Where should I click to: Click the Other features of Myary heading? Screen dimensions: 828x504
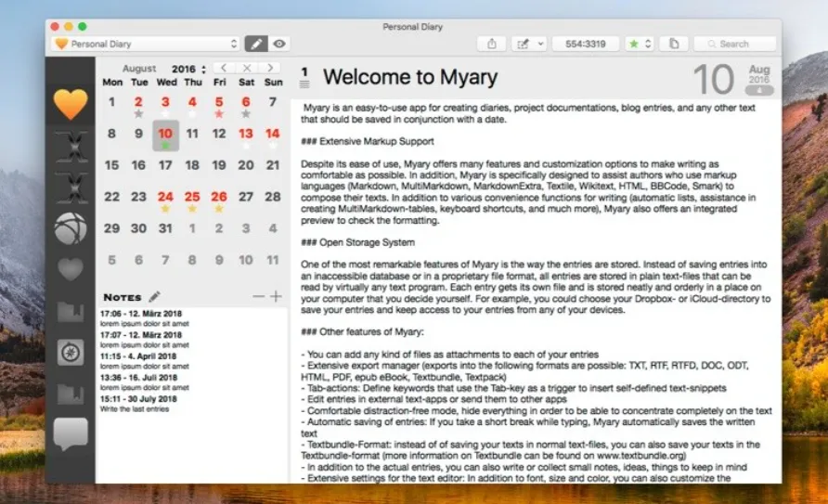[x=362, y=332]
